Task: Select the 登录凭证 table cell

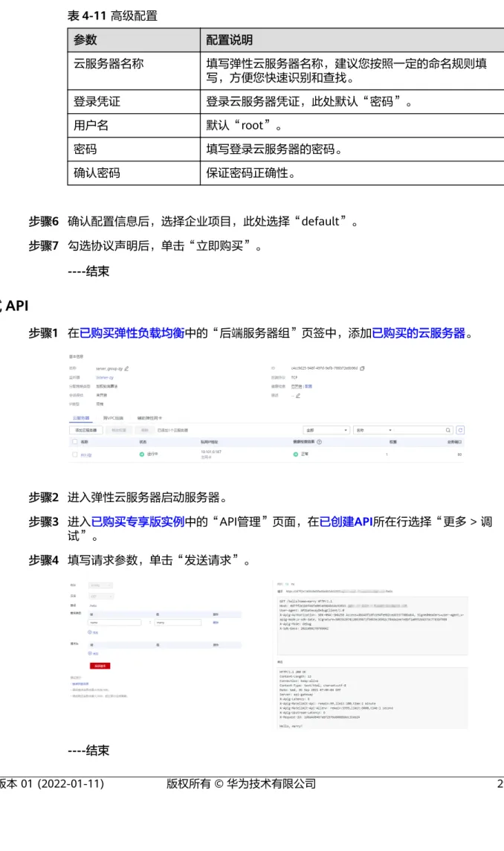Action: (134, 101)
